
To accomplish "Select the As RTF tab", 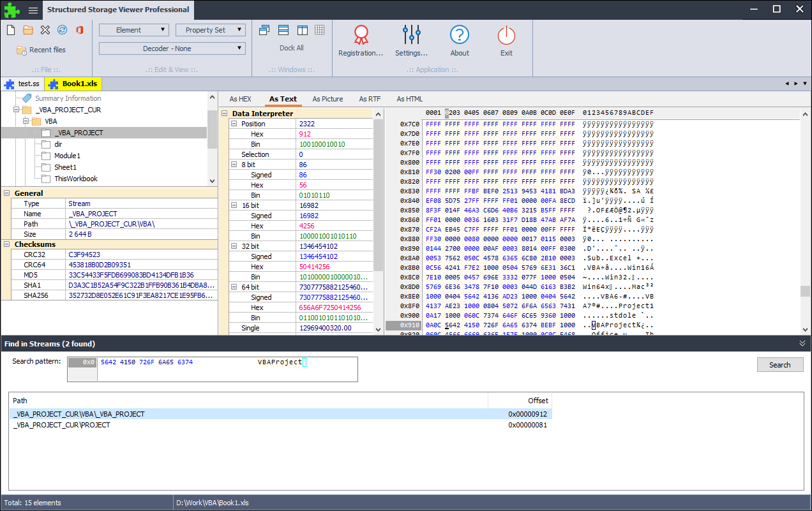I will (x=370, y=99).
